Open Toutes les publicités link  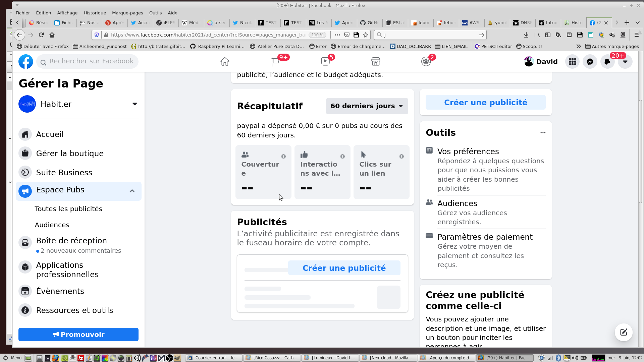pyautogui.click(x=68, y=209)
